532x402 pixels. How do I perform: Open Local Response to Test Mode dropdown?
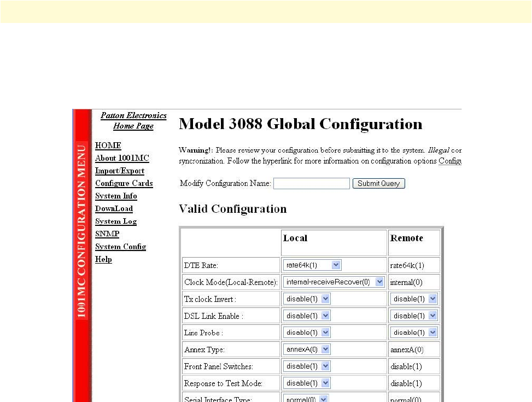point(307,383)
